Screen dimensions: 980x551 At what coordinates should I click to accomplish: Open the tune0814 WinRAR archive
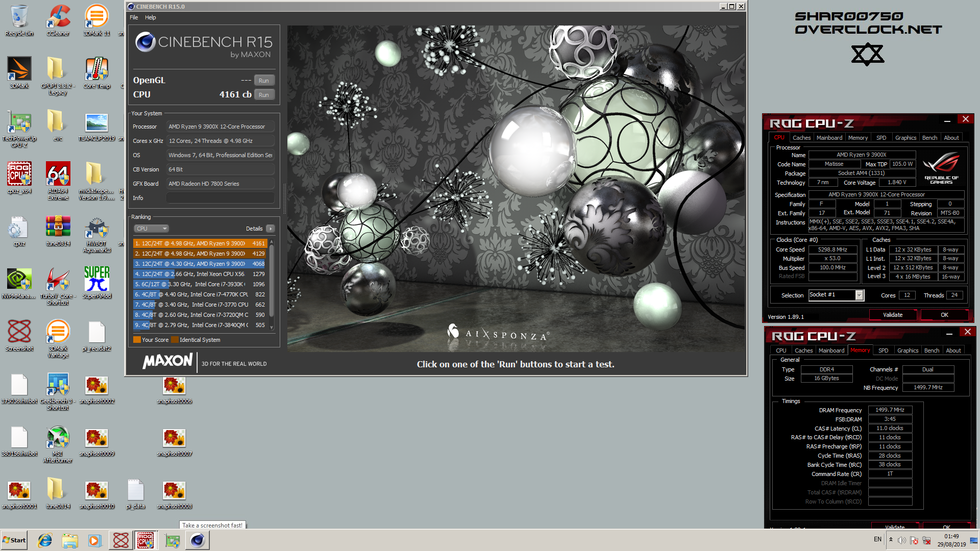pos(58,231)
